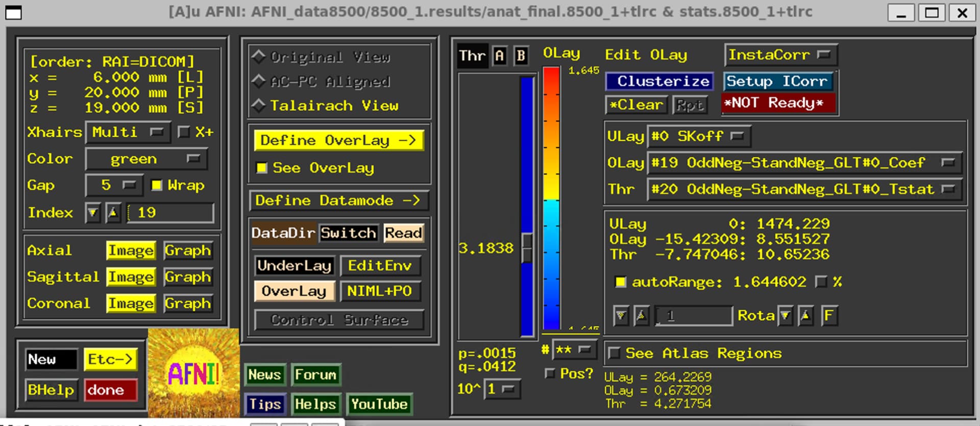
Task: Open the Sagittal Graph viewer
Action: coord(188,277)
